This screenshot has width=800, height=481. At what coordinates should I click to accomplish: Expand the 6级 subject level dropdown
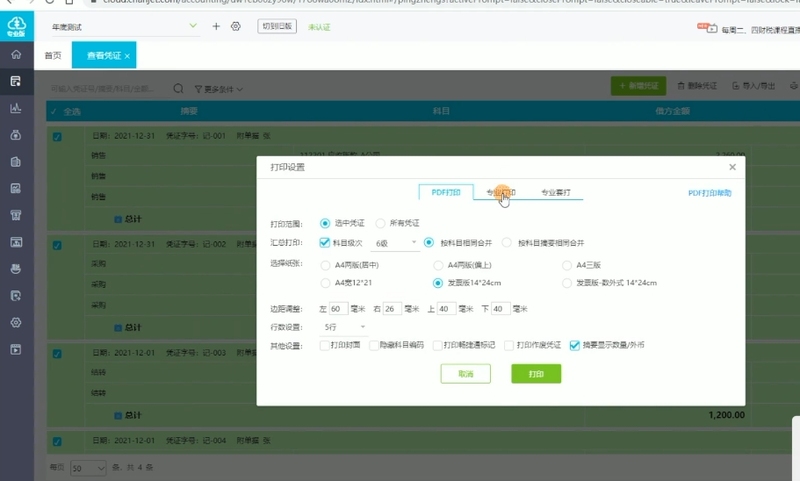pos(396,242)
